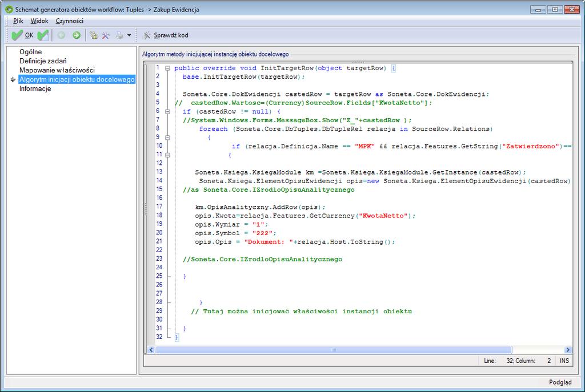
Task: Click line number 32 in the gutter
Action: tap(159, 337)
